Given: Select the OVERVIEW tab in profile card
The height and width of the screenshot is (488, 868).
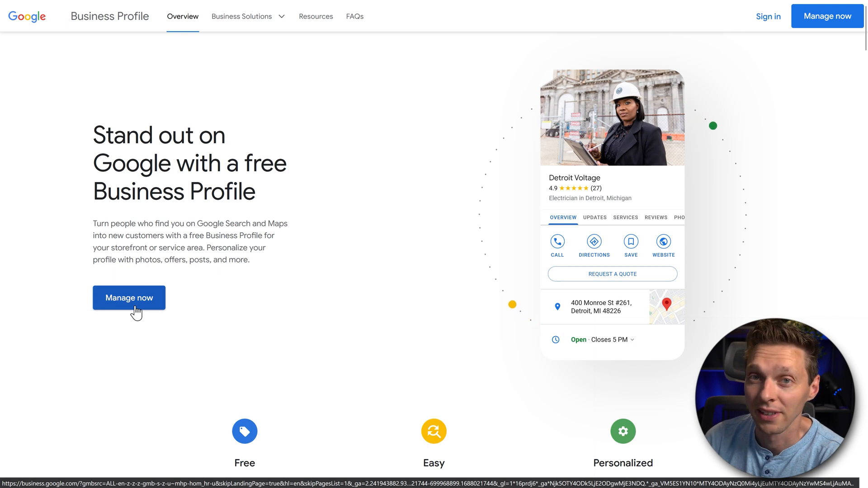Looking at the screenshot, I should point(563,217).
